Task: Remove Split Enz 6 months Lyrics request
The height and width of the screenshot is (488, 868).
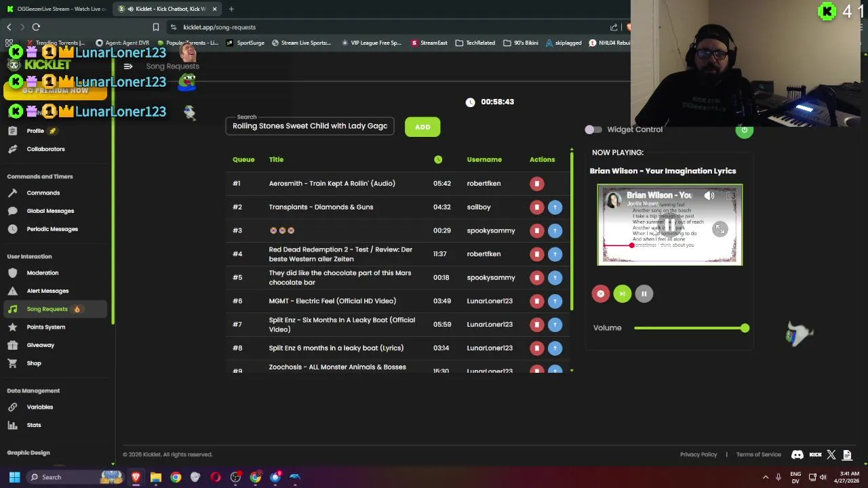Action: click(x=536, y=348)
